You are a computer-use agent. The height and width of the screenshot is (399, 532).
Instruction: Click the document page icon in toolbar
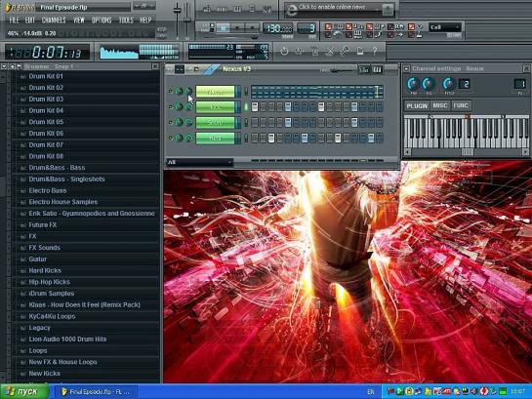point(360,51)
